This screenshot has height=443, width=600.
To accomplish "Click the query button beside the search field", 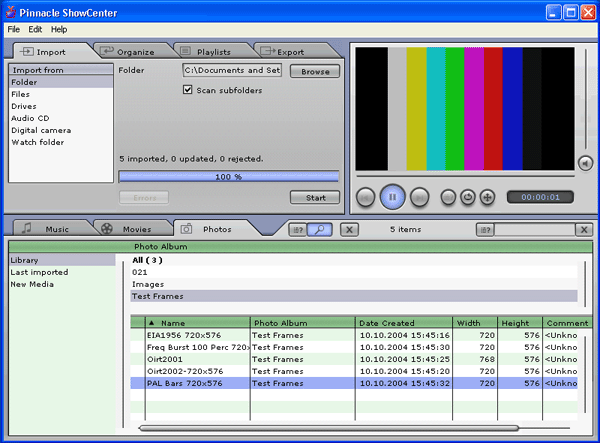I will [485, 230].
